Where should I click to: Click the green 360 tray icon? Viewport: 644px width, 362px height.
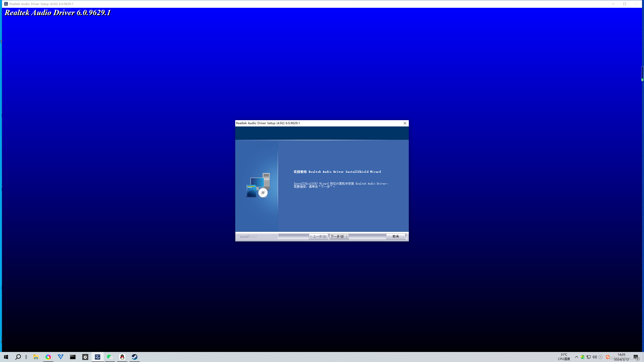click(583, 357)
